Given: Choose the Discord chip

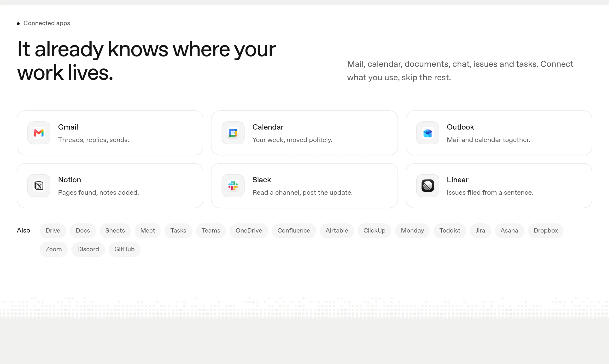Looking at the screenshot, I should (88, 249).
